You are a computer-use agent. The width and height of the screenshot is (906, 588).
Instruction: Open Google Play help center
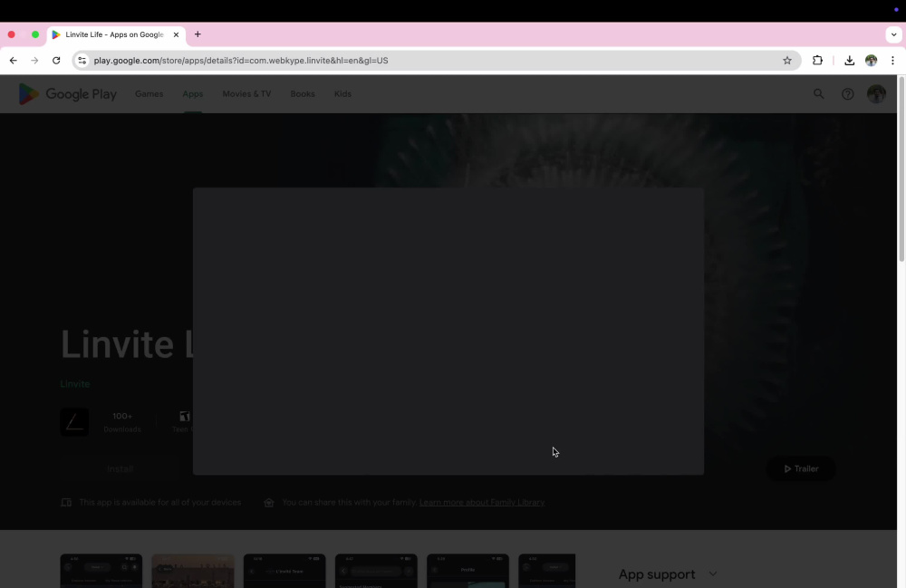[x=848, y=93]
